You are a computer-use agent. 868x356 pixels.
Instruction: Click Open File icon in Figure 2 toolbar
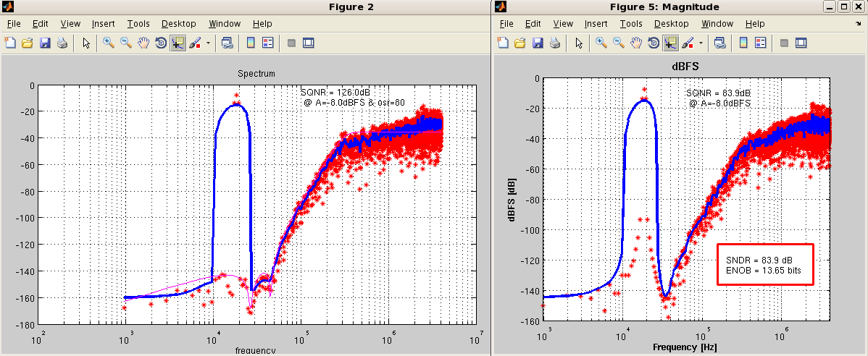coord(27,43)
